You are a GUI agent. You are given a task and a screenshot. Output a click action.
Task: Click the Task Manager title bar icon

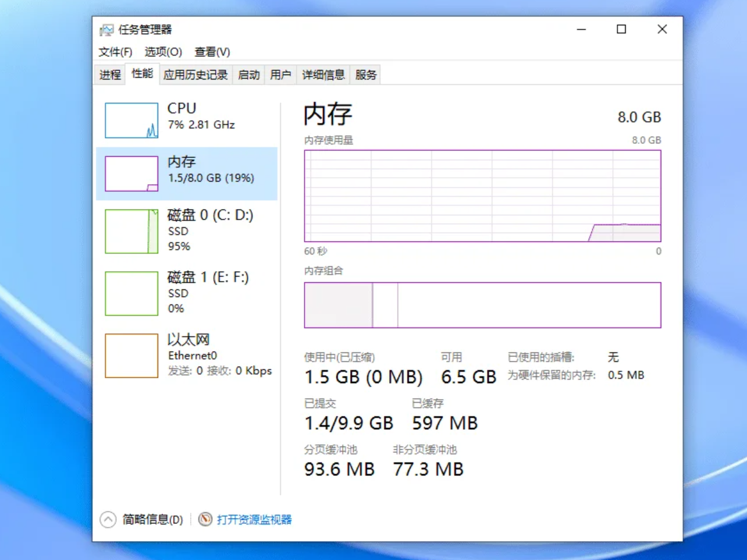(107, 29)
